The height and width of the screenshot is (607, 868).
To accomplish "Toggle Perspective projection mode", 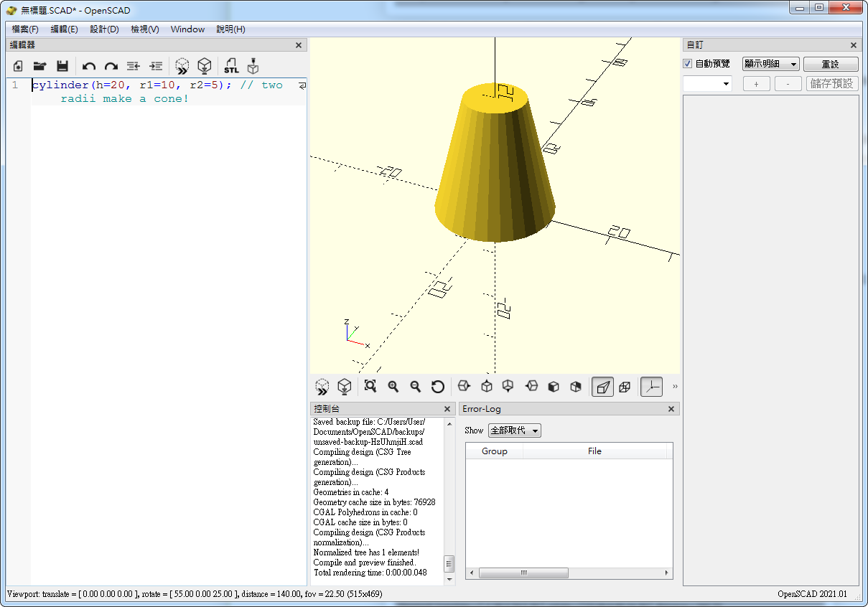I will pos(602,387).
